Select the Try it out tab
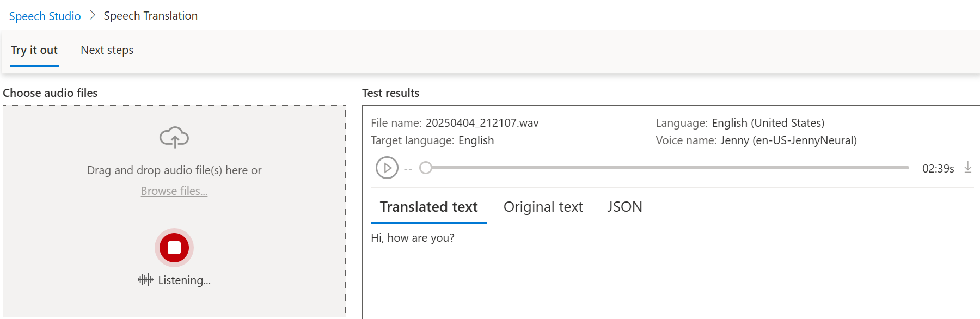The image size is (980, 319). pyautogui.click(x=34, y=50)
